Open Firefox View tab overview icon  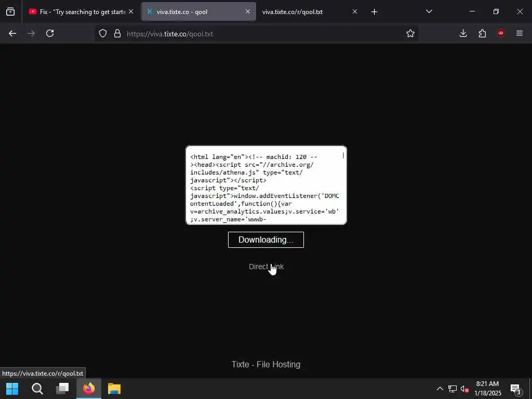tap(10, 11)
